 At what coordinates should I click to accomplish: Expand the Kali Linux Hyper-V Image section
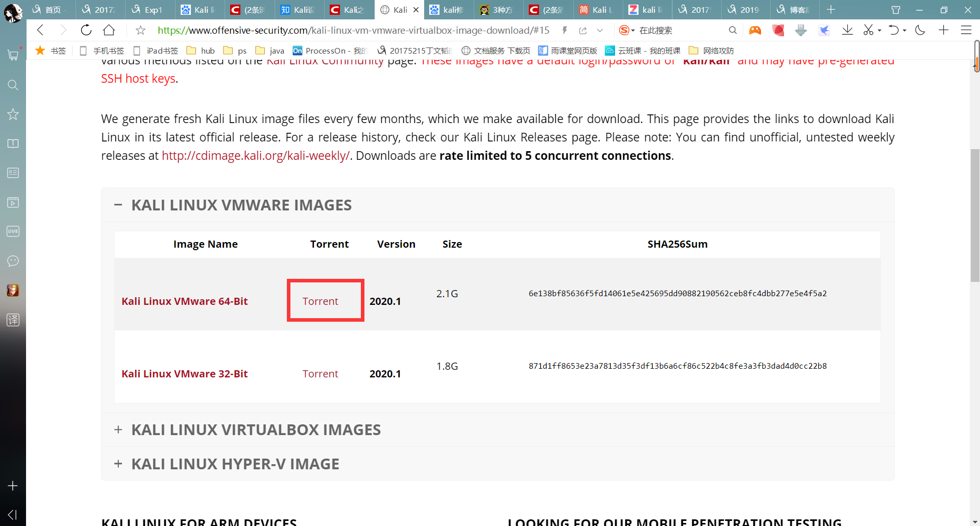coord(118,464)
